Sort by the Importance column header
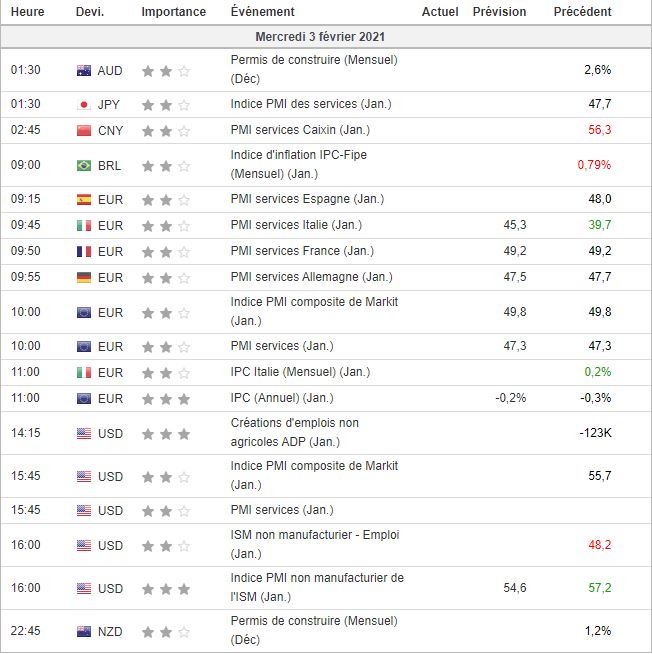Screen dimensions: 652x654 (173, 12)
